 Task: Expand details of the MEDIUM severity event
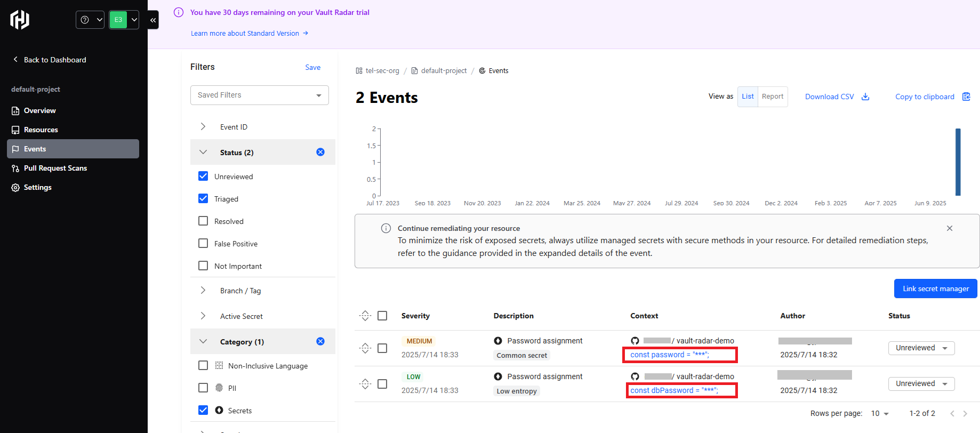point(365,348)
